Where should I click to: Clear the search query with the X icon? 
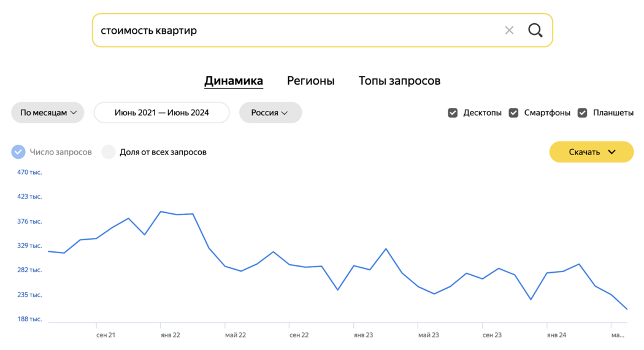[x=509, y=31]
